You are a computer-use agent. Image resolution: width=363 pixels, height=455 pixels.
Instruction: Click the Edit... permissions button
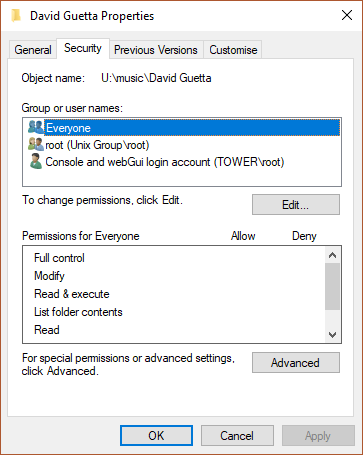296,205
